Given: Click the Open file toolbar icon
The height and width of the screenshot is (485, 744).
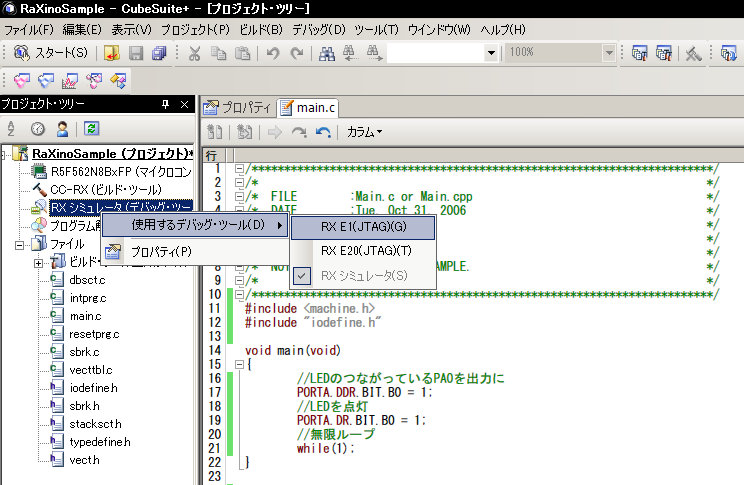Looking at the screenshot, I should coord(112,53).
